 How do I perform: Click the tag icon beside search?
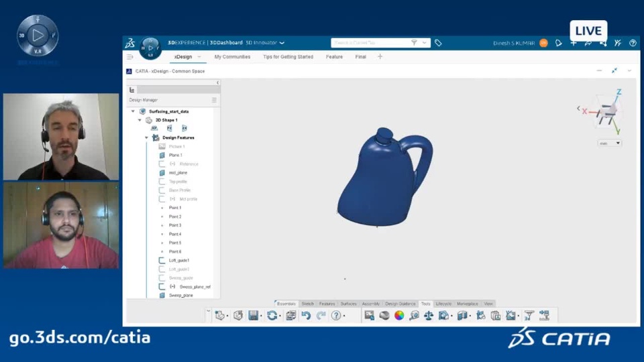tap(438, 43)
